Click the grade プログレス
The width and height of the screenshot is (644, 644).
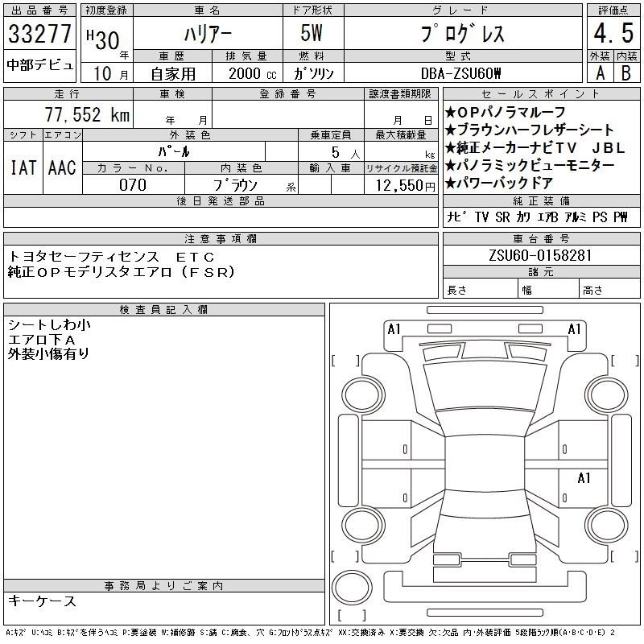point(463,34)
